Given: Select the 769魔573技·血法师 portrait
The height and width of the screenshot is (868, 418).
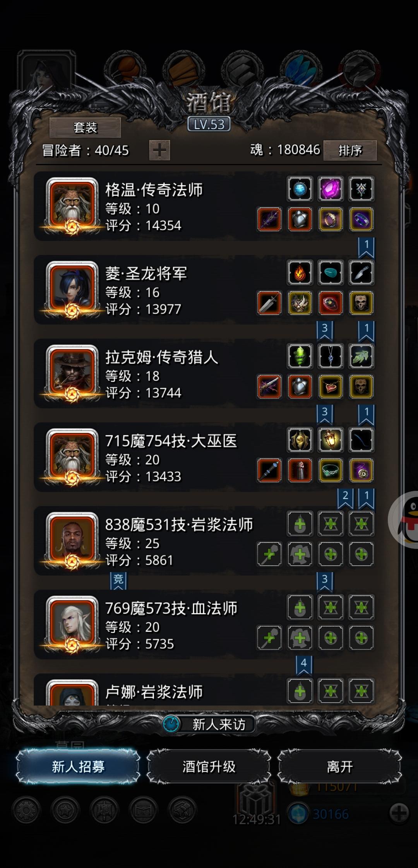Looking at the screenshot, I should click(x=72, y=624).
